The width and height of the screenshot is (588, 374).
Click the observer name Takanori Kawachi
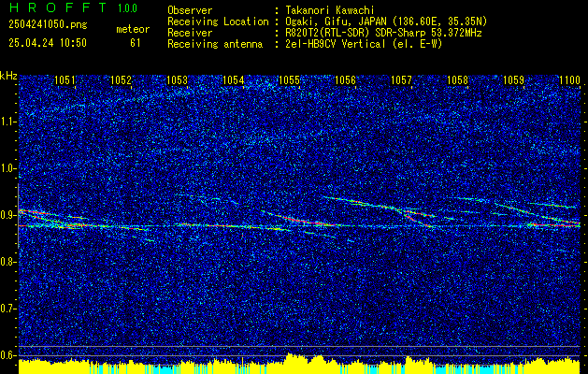point(329,10)
